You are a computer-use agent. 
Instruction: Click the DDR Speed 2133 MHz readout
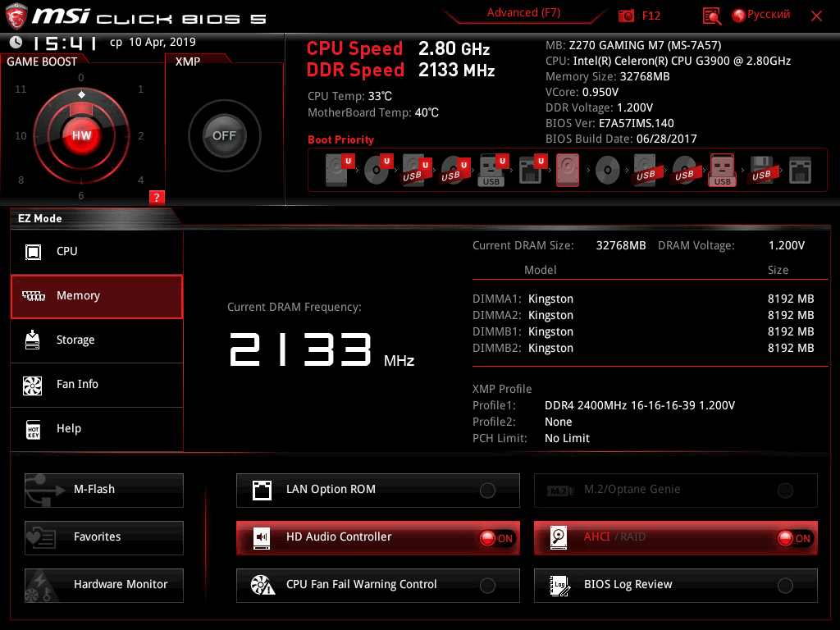coord(400,71)
